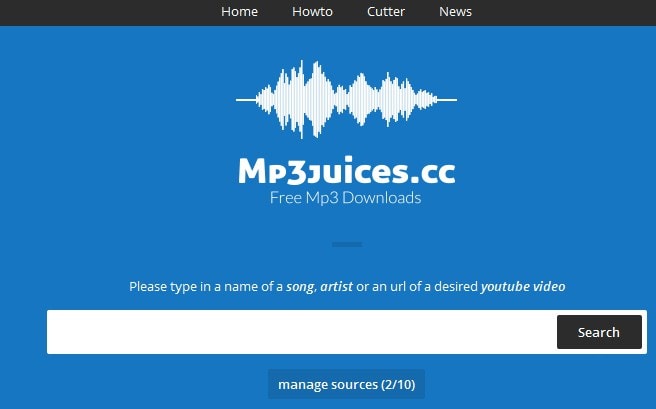
Task: Click the white sound waveform logo
Action: tap(346, 100)
